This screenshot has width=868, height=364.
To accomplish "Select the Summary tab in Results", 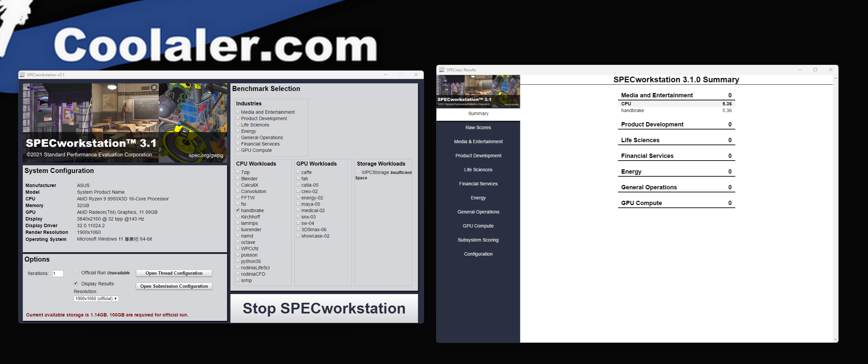I will (478, 113).
